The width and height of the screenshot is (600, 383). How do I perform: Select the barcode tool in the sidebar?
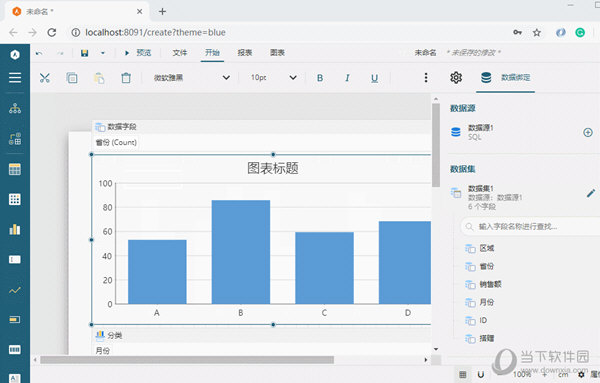[x=15, y=349]
